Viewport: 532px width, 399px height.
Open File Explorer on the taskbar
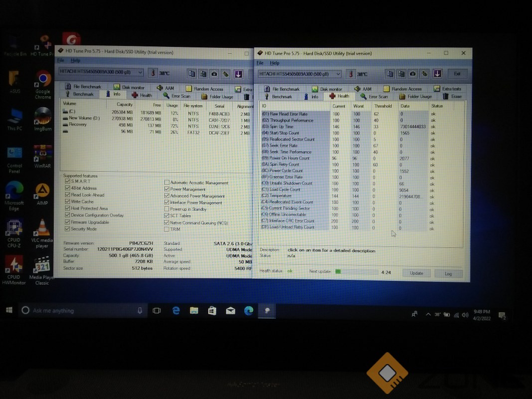(194, 310)
